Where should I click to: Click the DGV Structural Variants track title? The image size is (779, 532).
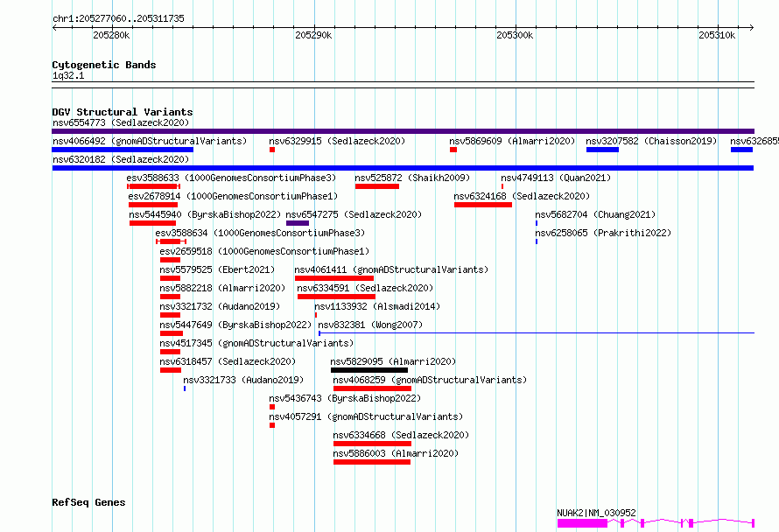(x=123, y=112)
